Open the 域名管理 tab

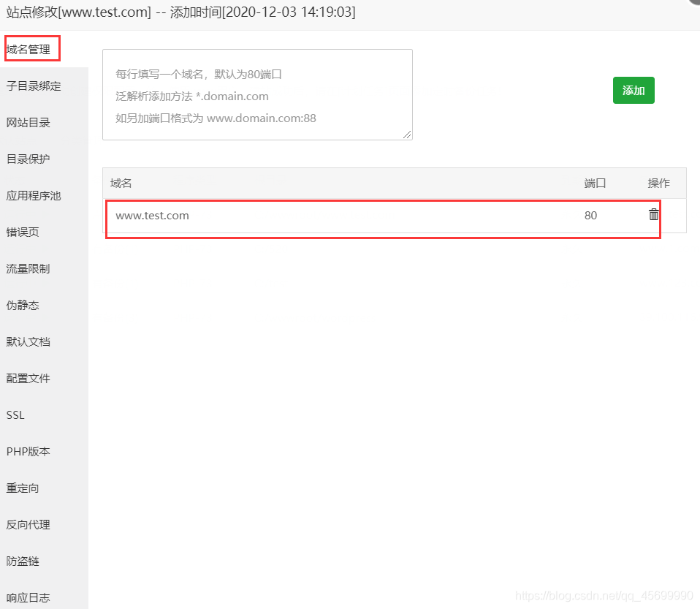[28, 49]
